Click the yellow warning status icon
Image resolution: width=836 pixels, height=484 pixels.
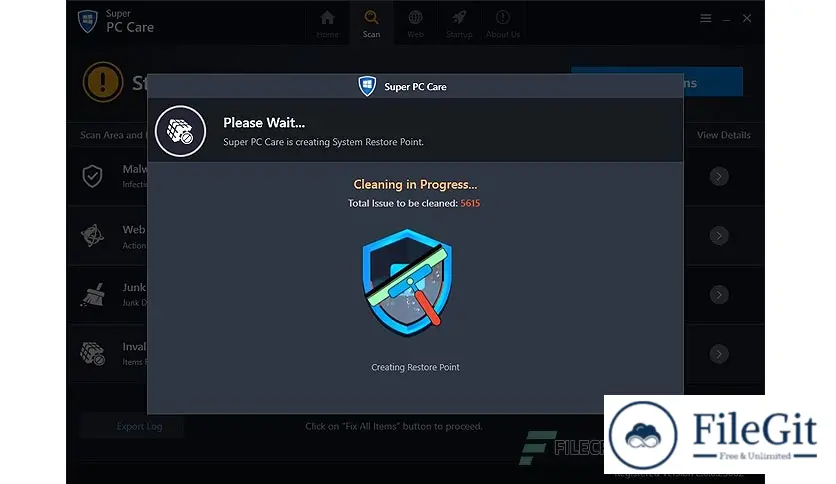(103, 82)
